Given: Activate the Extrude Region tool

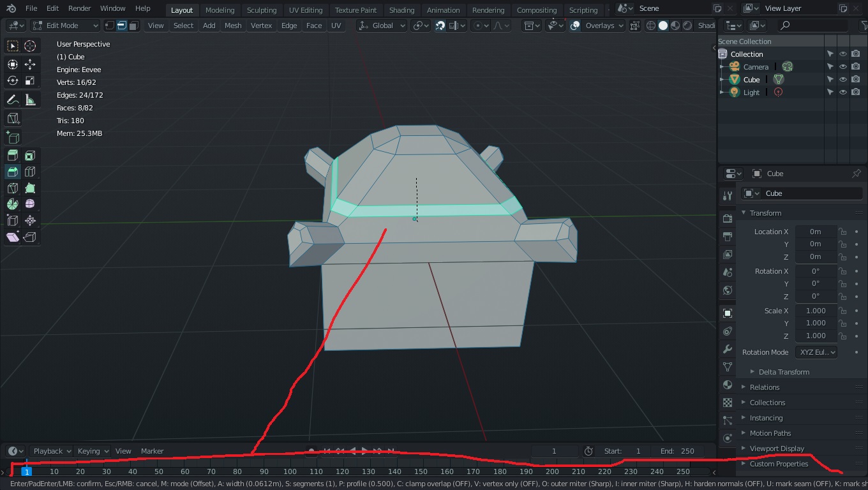Looking at the screenshot, I should tap(13, 156).
